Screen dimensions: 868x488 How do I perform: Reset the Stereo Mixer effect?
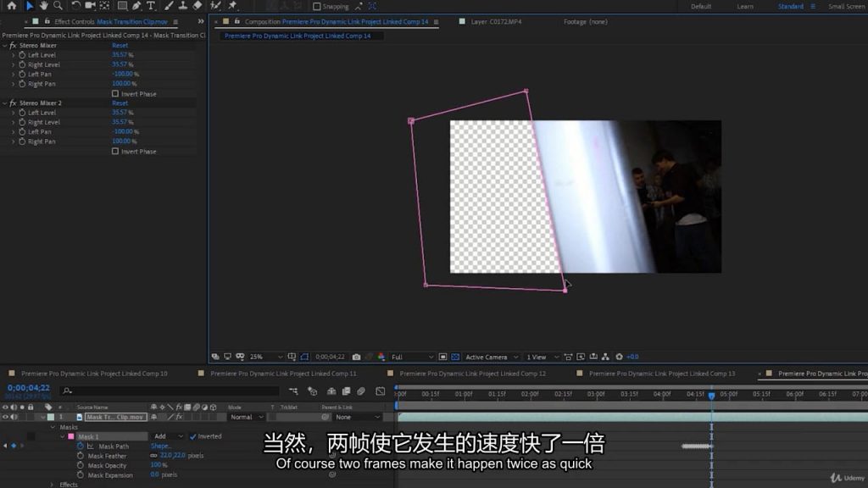point(120,46)
